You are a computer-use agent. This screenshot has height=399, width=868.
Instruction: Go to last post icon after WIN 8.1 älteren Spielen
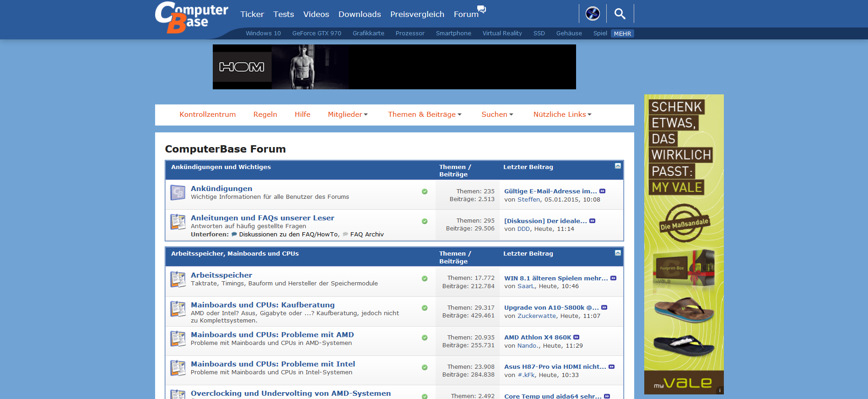(614, 278)
